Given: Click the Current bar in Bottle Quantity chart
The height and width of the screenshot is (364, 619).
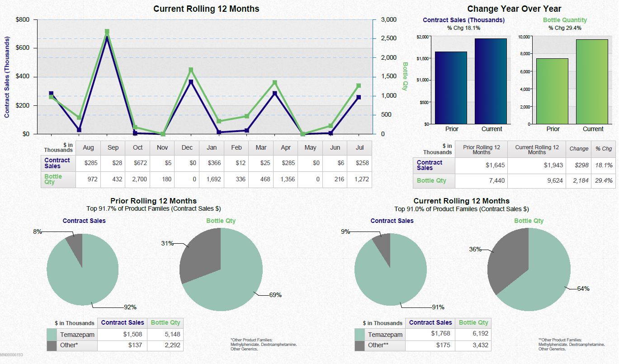Looking at the screenshot, I should [x=593, y=81].
